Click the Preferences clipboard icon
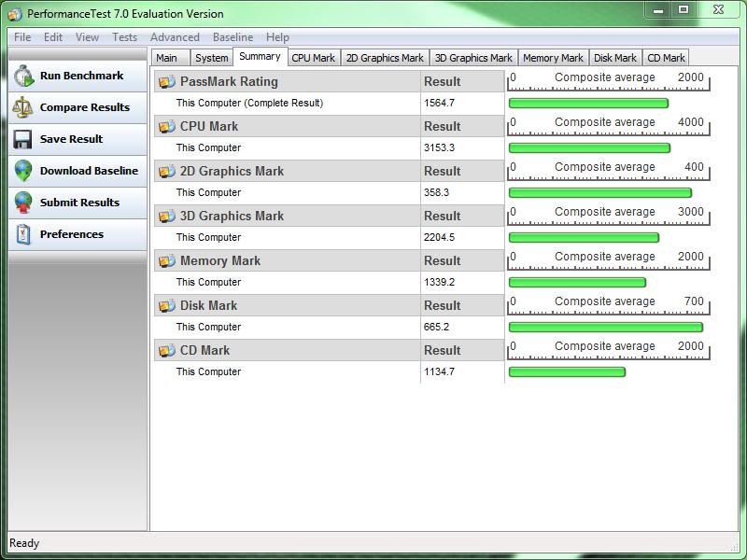 [x=23, y=234]
